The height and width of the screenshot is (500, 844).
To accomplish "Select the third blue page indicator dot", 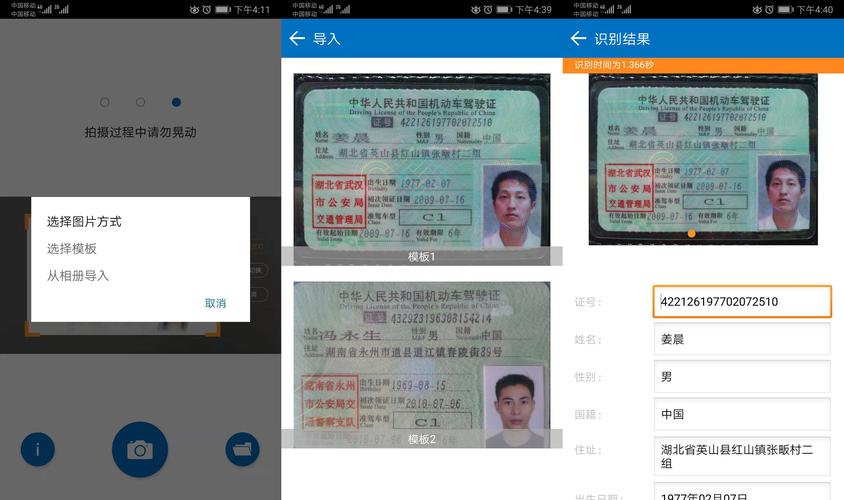I will [176, 102].
